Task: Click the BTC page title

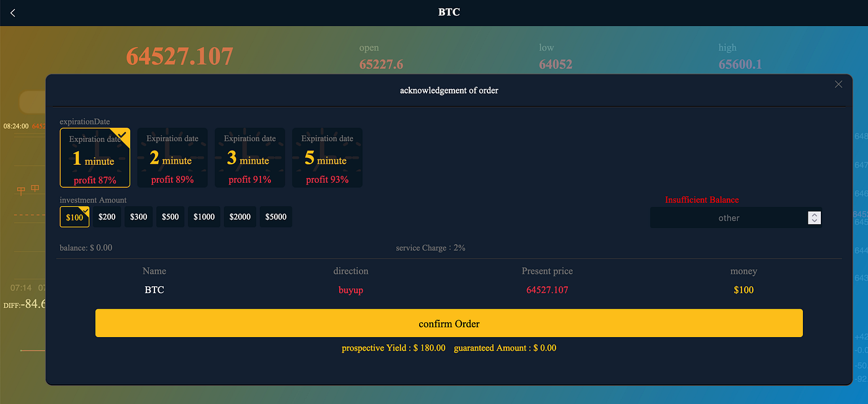Action: click(x=449, y=12)
